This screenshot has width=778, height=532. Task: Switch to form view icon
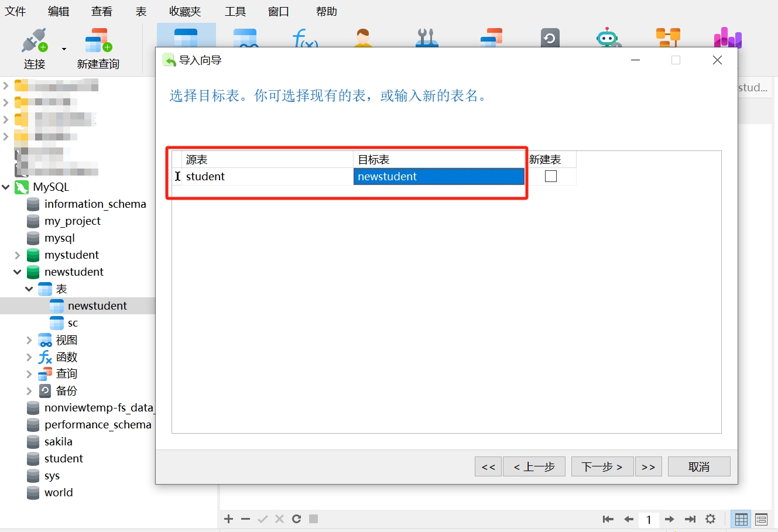pyautogui.click(x=761, y=519)
